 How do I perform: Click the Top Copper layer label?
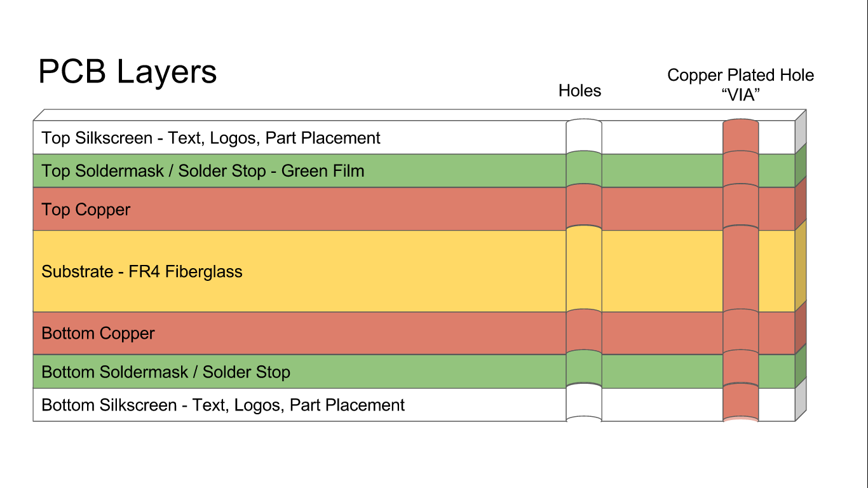(x=86, y=210)
